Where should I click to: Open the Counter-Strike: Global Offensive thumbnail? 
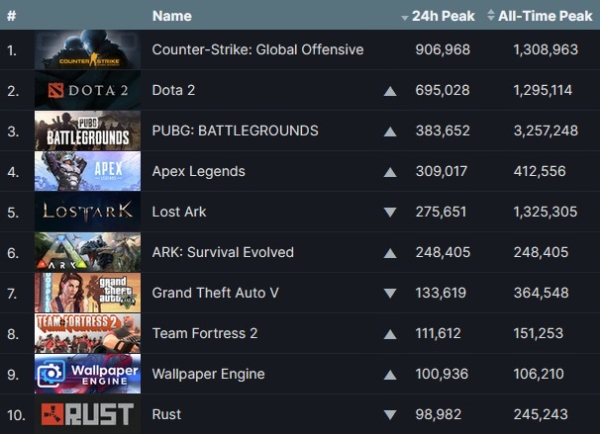[88, 50]
